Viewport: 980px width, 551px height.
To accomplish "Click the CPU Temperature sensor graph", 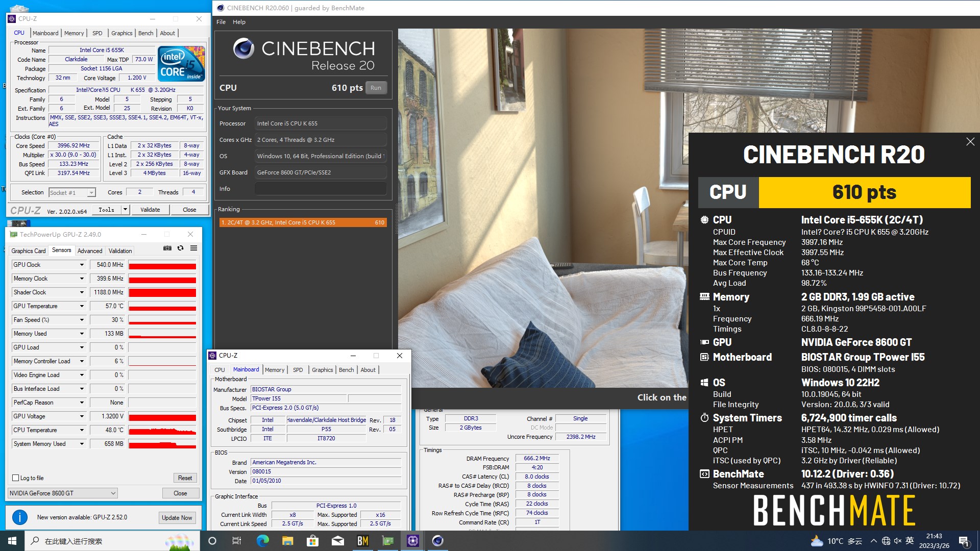I will coord(162,430).
